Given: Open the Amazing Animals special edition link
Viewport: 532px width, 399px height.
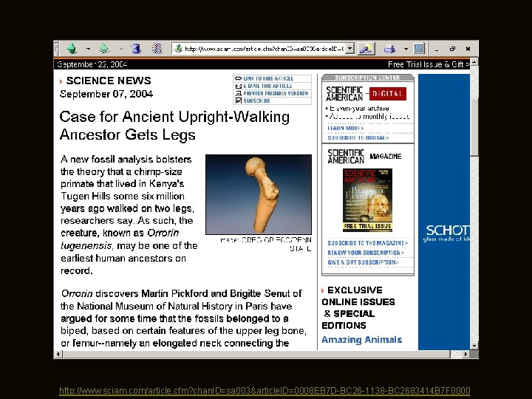Looking at the screenshot, I should pyautogui.click(x=361, y=340).
